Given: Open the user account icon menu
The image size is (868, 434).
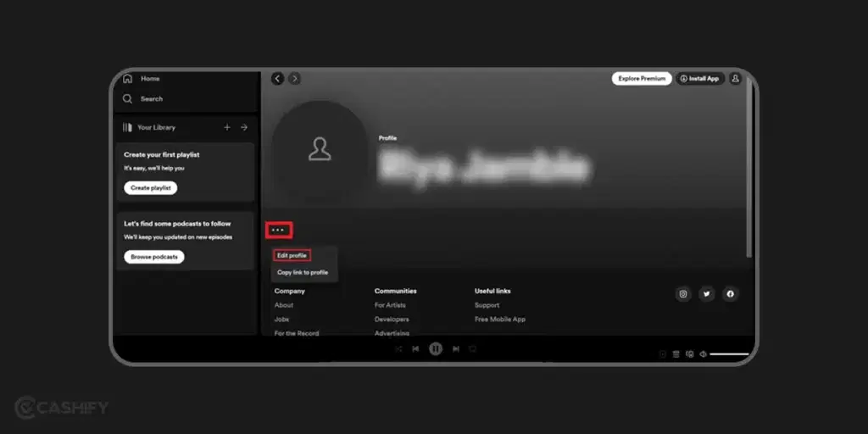Looking at the screenshot, I should 735,79.
